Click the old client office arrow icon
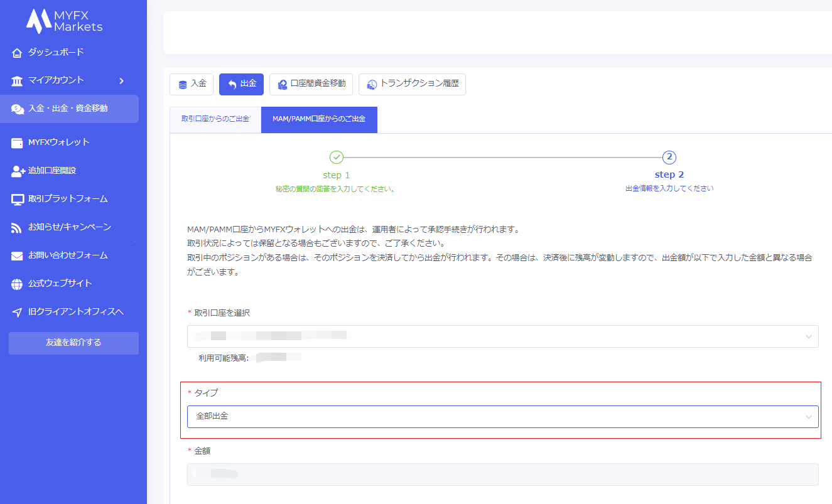Image resolution: width=832 pixels, height=504 pixels. (x=17, y=313)
